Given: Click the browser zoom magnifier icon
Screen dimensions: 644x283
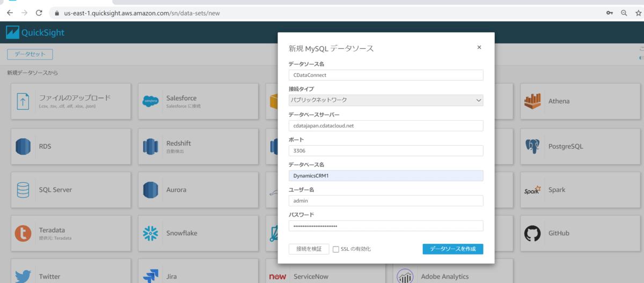Looking at the screenshot, I should pyautogui.click(x=624, y=12).
